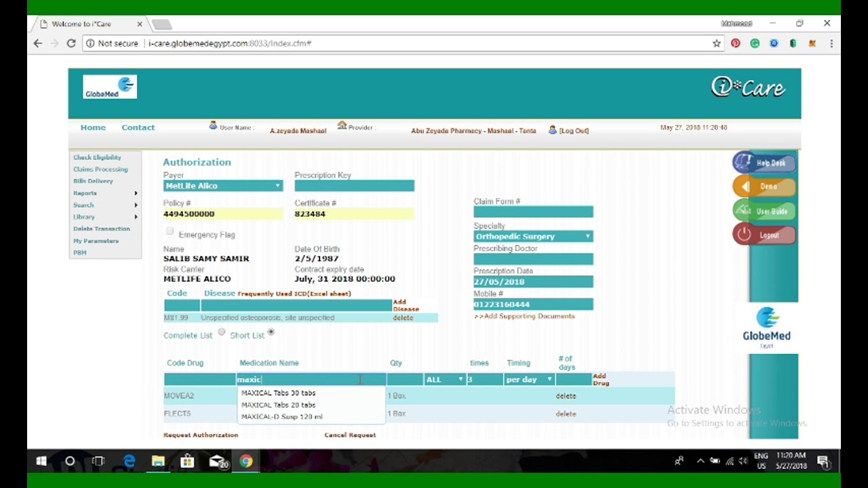Open the Contact menu item

click(138, 127)
